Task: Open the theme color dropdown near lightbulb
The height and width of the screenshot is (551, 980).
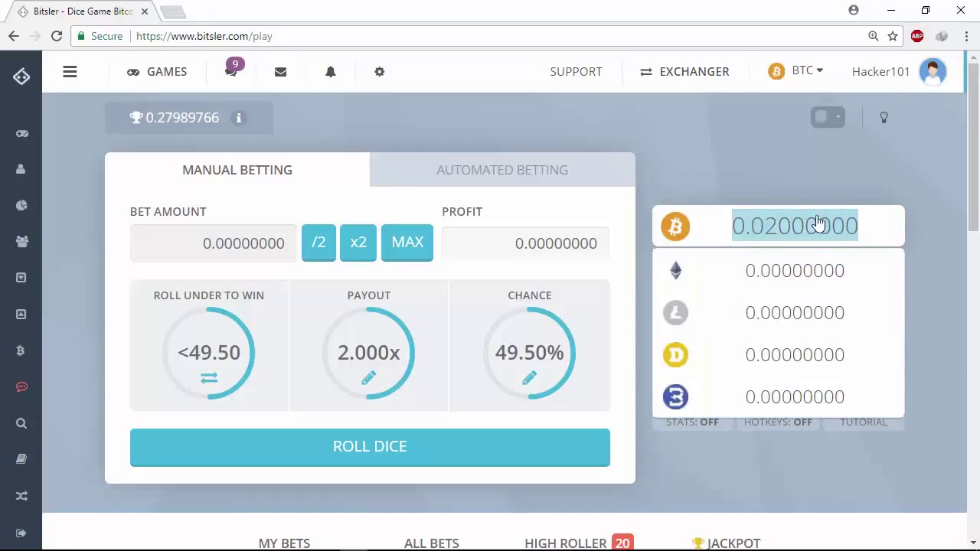Action: click(828, 117)
